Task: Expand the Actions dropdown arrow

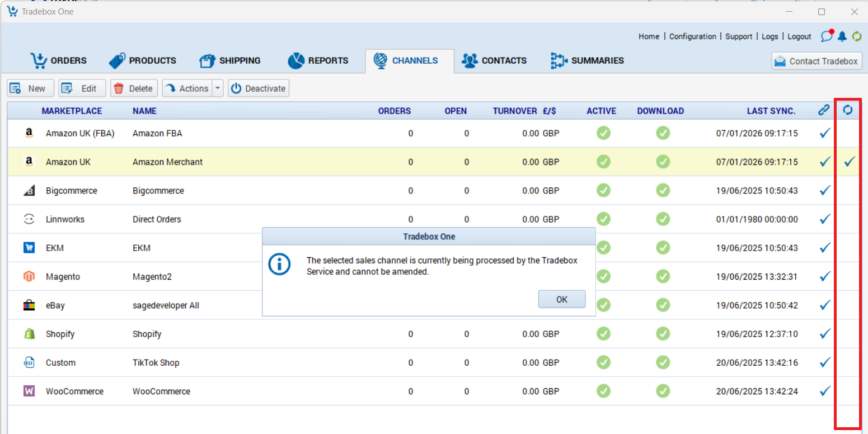Action: coord(218,88)
